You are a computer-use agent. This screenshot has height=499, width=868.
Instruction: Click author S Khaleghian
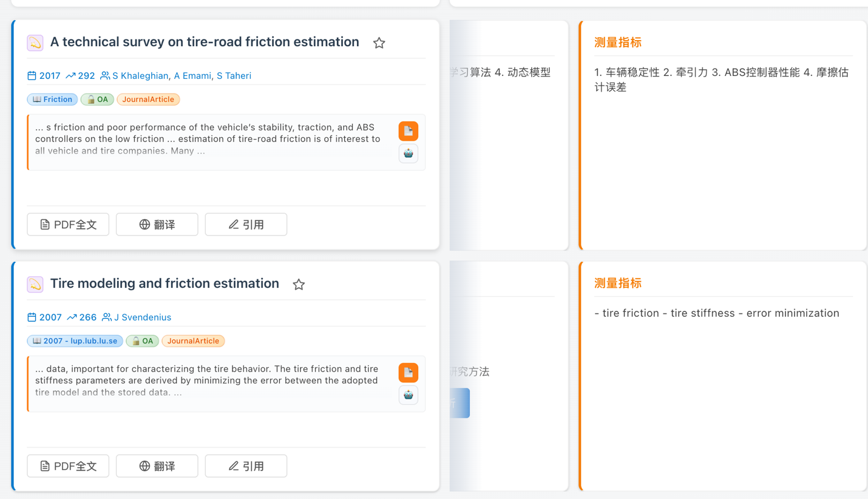coord(140,76)
